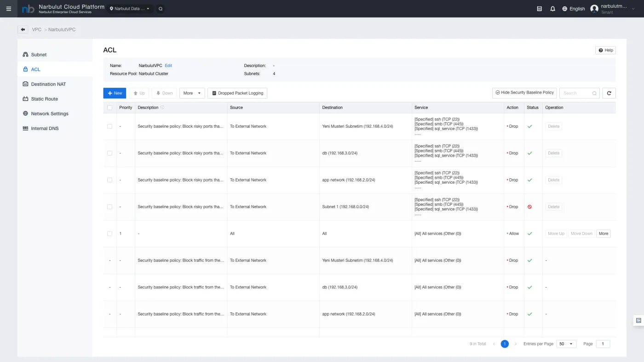This screenshot has height=362, width=644.
Task: Click the New rule button
Action: 115,93
